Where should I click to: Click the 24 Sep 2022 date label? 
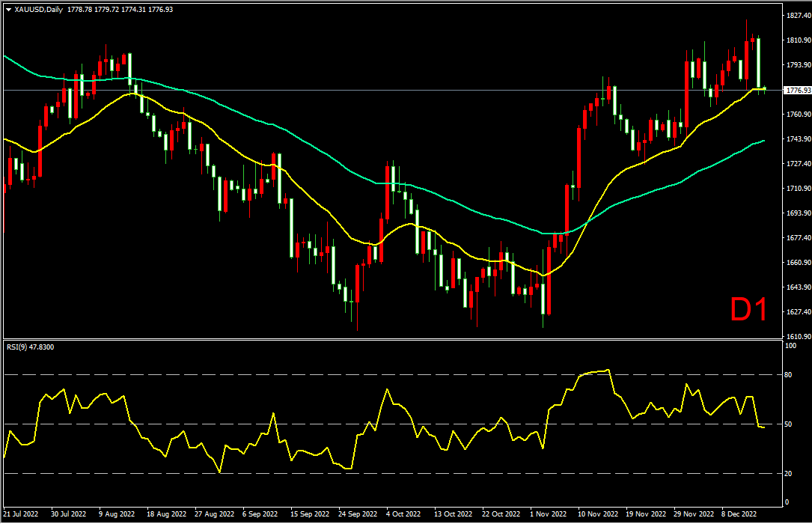click(x=356, y=515)
